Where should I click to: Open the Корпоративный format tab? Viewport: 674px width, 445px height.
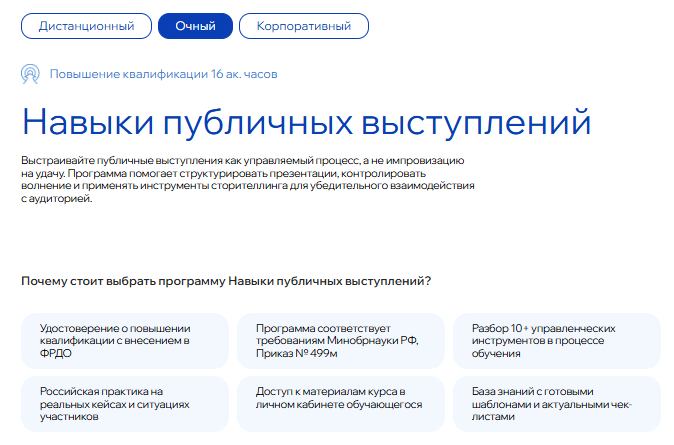click(x=304, y=25)
